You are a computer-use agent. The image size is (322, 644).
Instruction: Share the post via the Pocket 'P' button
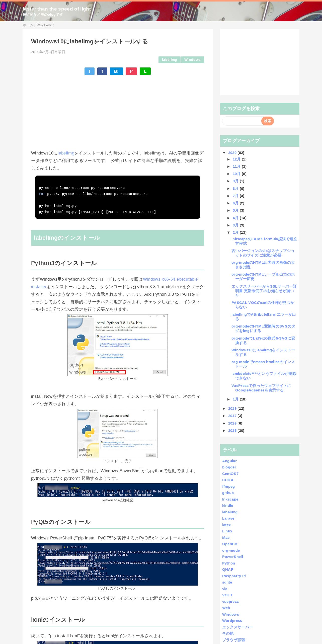131,71
